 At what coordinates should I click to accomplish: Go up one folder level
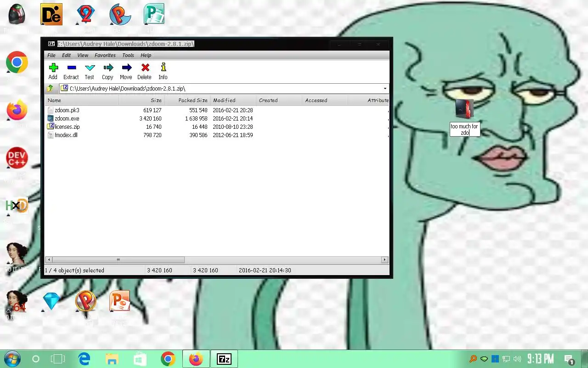click(x=51, y=88)
